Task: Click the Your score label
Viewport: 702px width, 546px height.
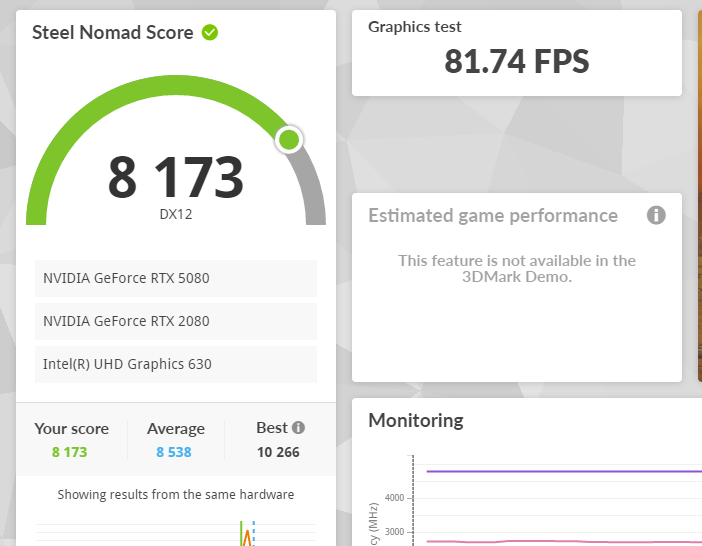Action: click(x=72, y=429)
